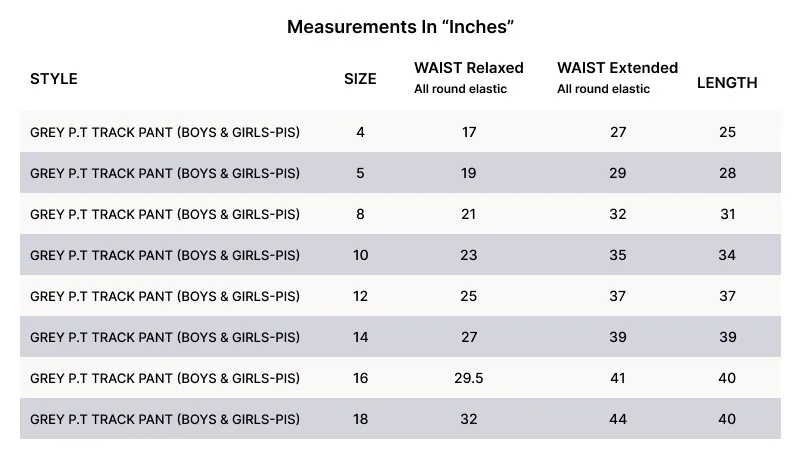Click relaxed waist value 17
The image size is (801, 463).
click(x=469, y=132)
